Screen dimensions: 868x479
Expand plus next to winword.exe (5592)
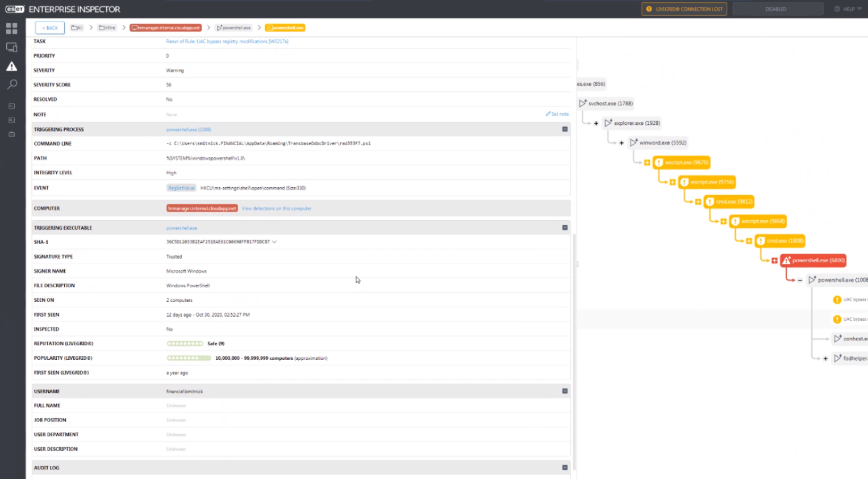[621, 143]
